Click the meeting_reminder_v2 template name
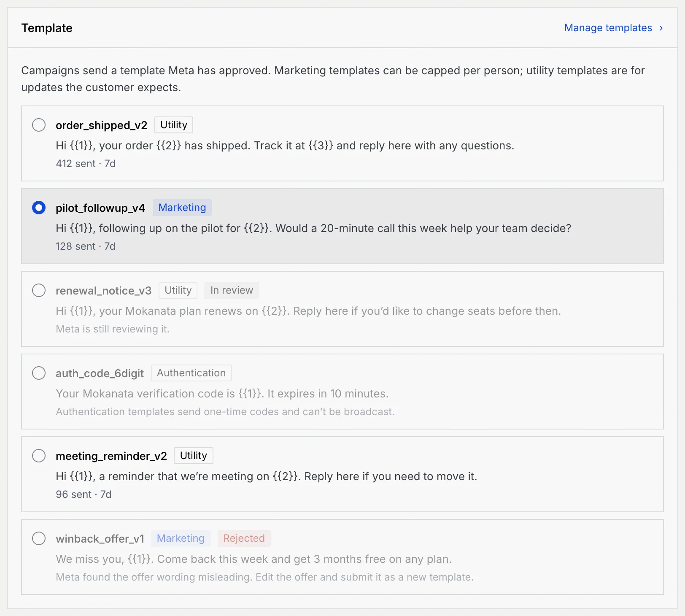Screen dimensions: 685x616 pos(111,456)
